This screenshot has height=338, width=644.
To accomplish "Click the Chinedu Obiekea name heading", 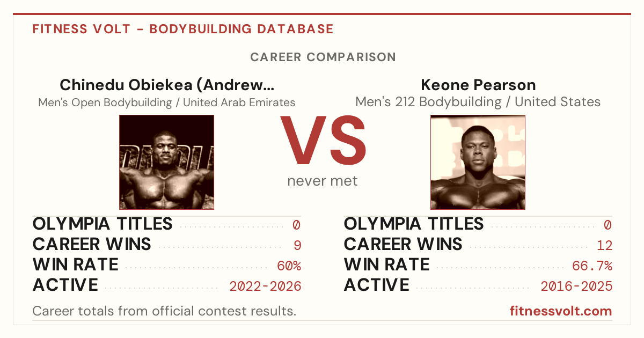I will click(x=166, y=85).
